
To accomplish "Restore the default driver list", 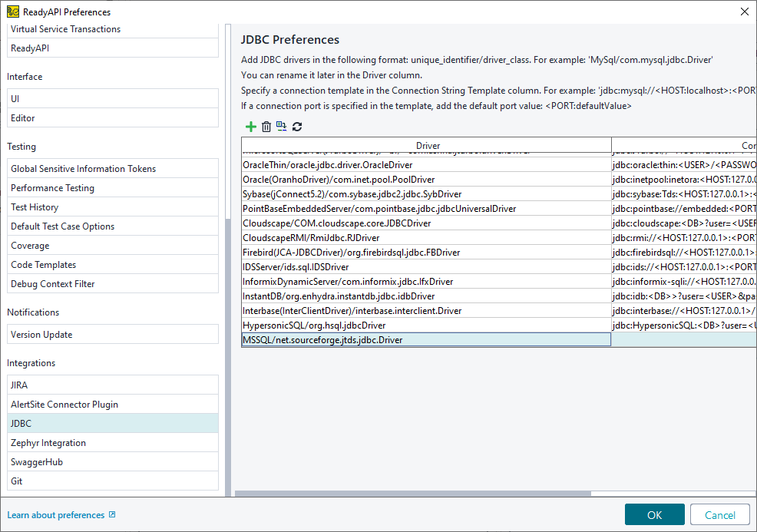I will pos(282,127).
